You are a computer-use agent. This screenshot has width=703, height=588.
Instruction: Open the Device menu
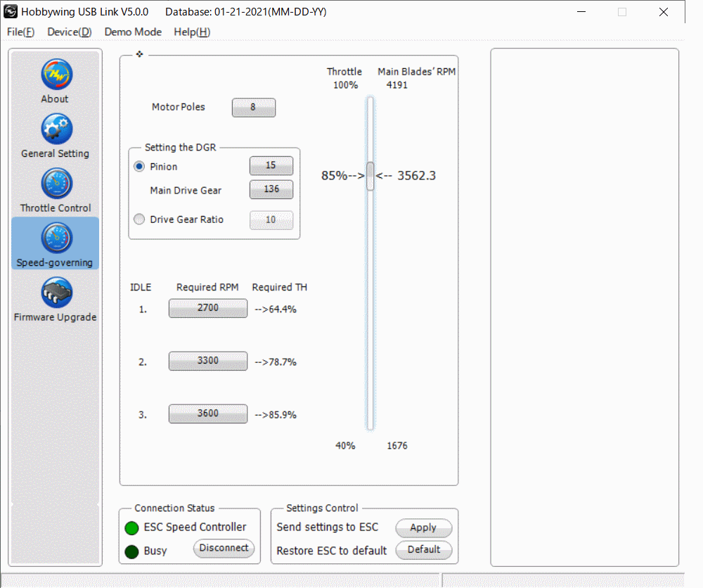[x=70, y=32]
